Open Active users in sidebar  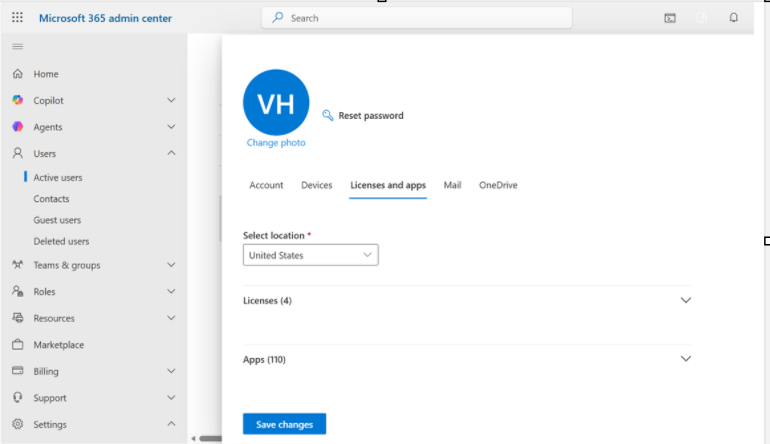point(58,177)
